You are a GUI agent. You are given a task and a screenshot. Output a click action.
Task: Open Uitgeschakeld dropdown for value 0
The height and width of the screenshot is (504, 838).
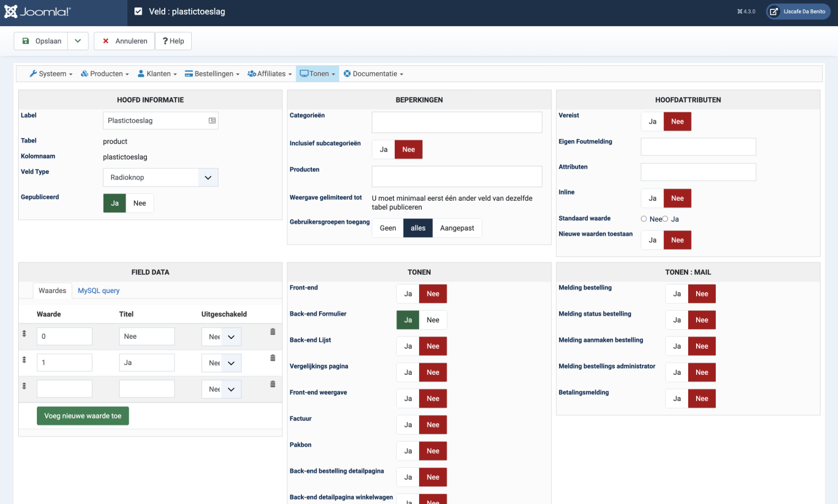point(222,336)
